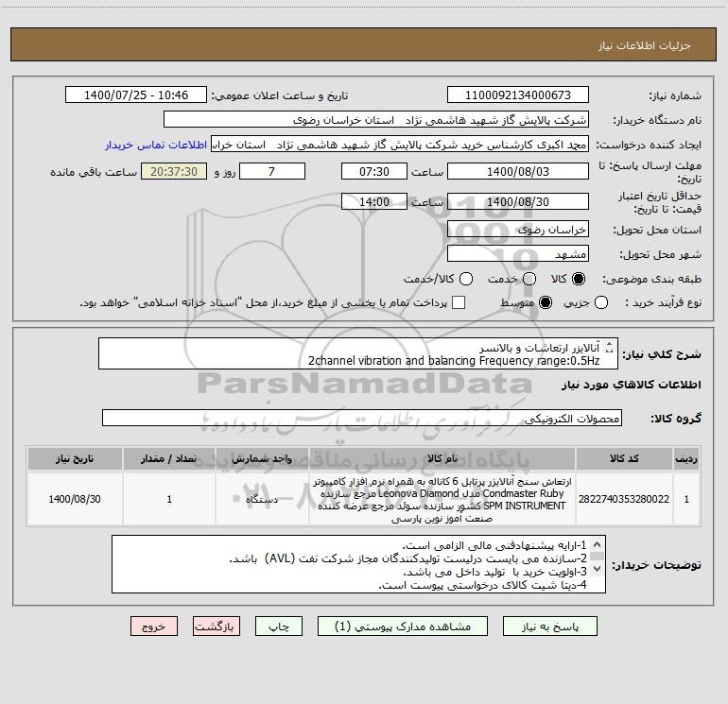Click the days remaining field 7
Screen dimensions: 728x704
click(272, 171)
